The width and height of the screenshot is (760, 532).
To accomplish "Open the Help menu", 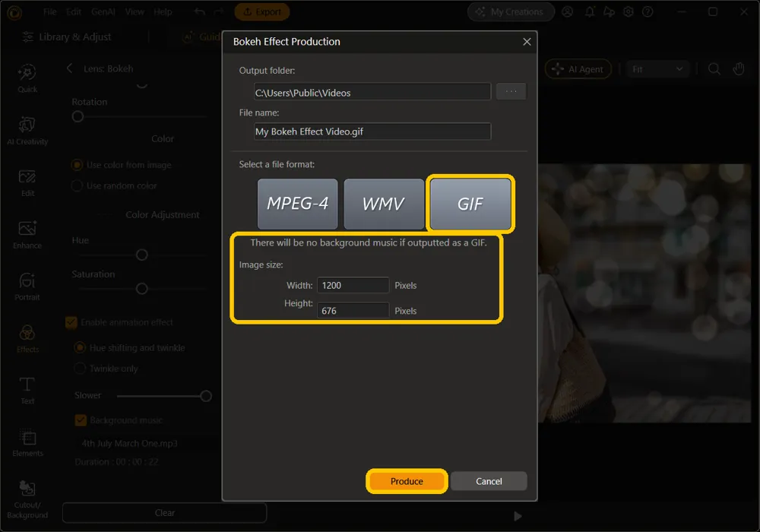I will click(163, 11).
